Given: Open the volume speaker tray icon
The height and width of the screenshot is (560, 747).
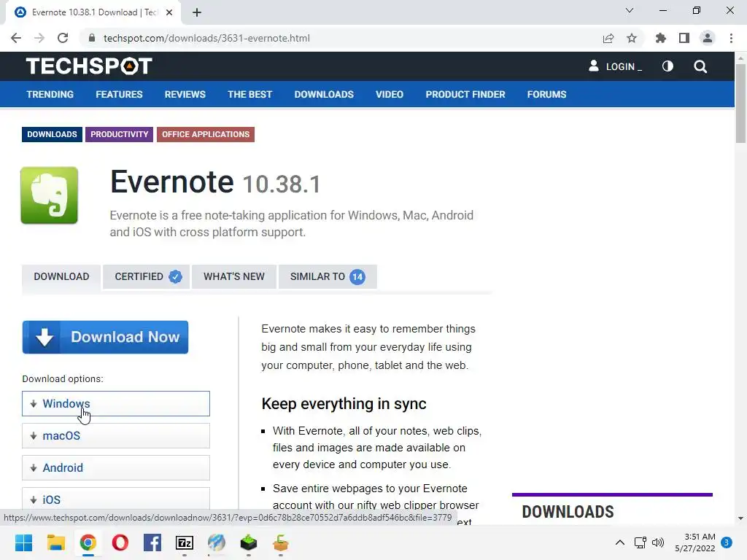Looking at the screenshot, I should point(658,542).
